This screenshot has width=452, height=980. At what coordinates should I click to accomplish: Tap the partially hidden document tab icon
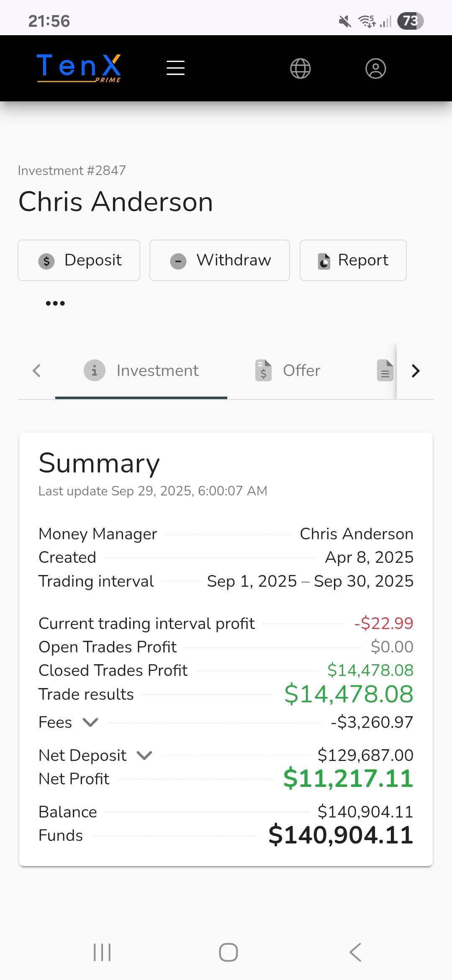pos(385,371)
